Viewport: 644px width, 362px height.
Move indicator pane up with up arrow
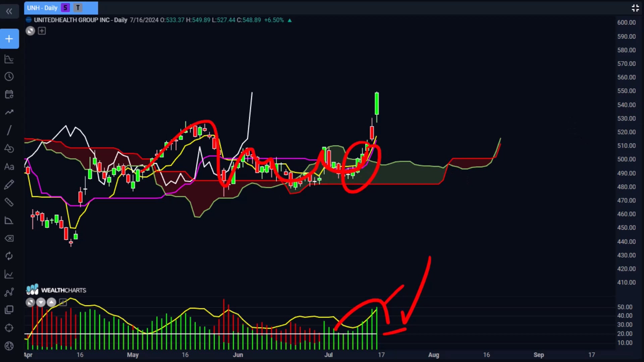click(51, 303)
